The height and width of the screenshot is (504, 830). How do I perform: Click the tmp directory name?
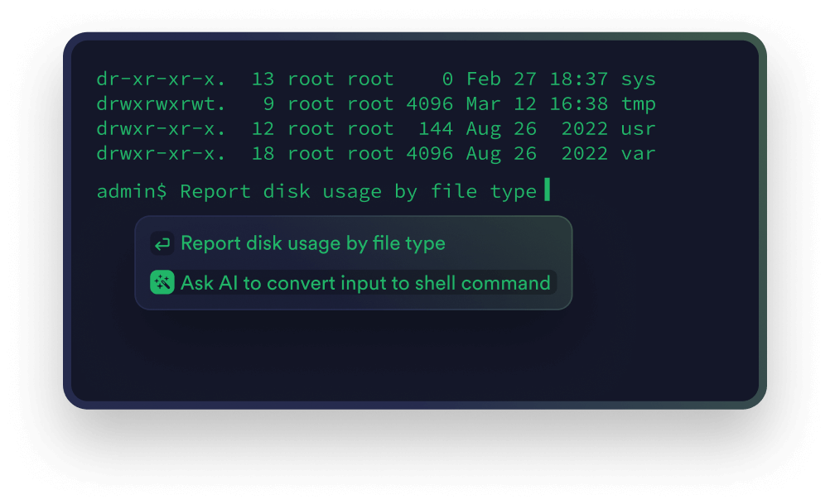tap(638, 104)
